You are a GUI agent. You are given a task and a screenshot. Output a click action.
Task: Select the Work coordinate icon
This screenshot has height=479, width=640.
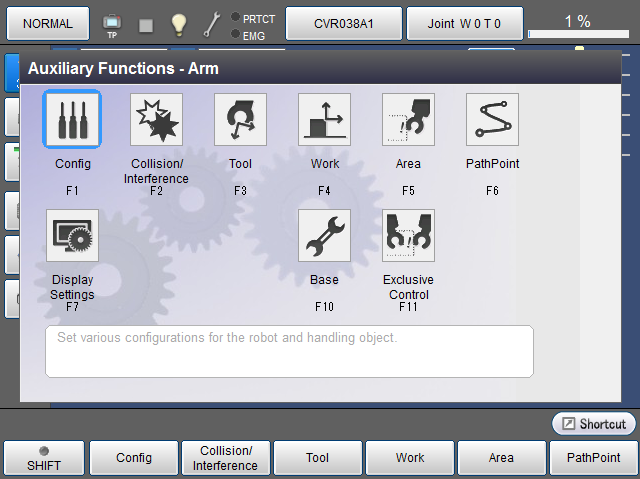click(x=324, y=120)
